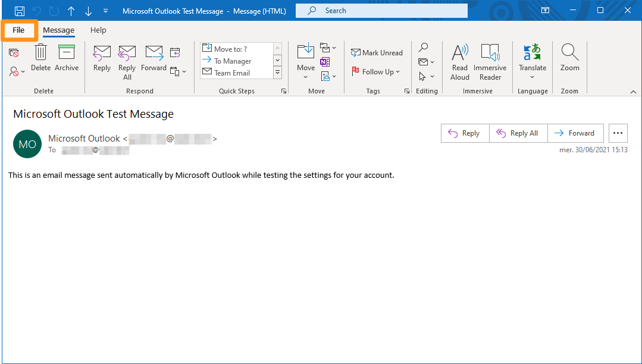The height and width of the screenshot is (364, 642).
Task: Switch to the Help tab
Action: point(98,30)
